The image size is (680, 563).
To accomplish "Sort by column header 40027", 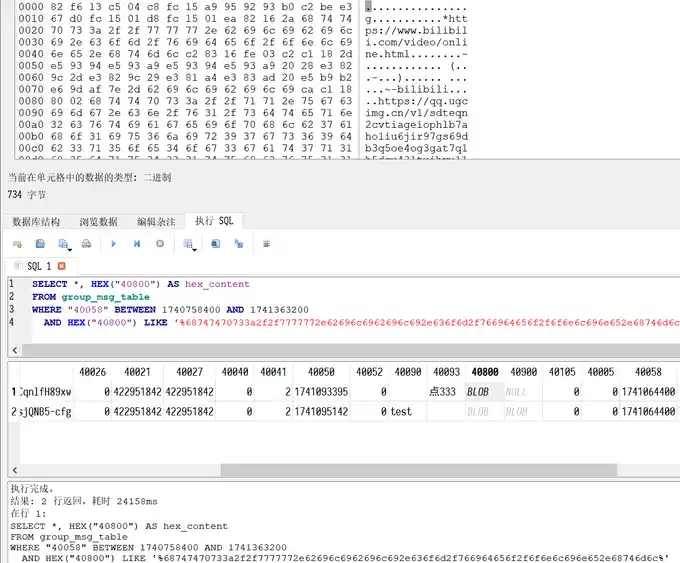I will point(189,372).
